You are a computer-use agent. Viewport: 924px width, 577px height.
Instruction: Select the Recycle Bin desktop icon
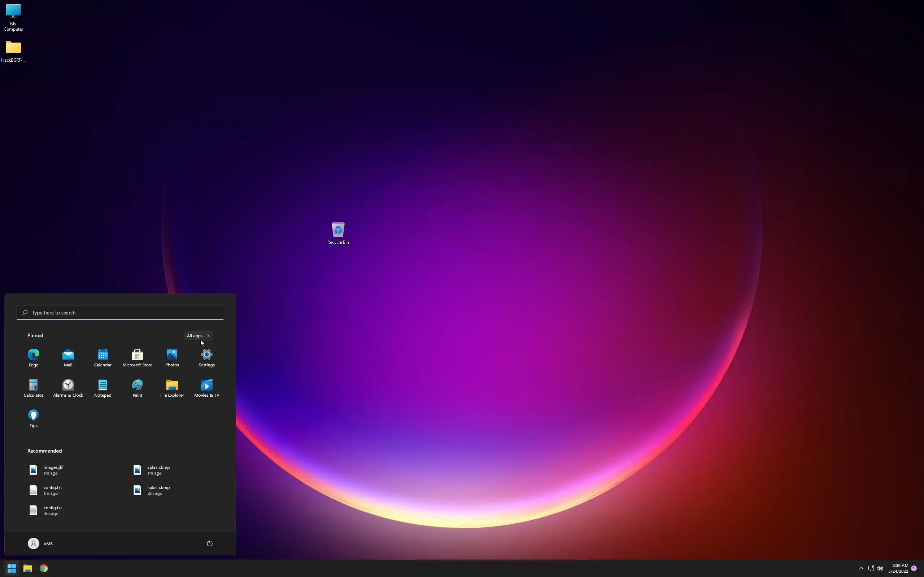tap(338, 233)
